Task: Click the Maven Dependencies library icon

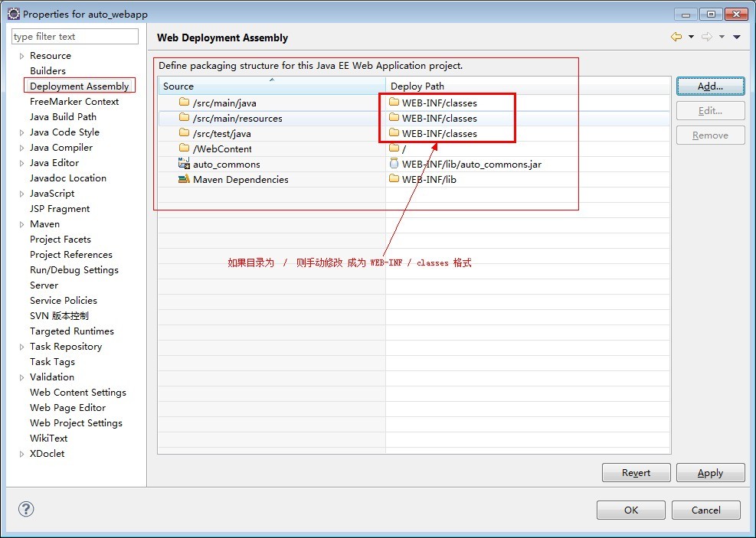Action: 184,178
